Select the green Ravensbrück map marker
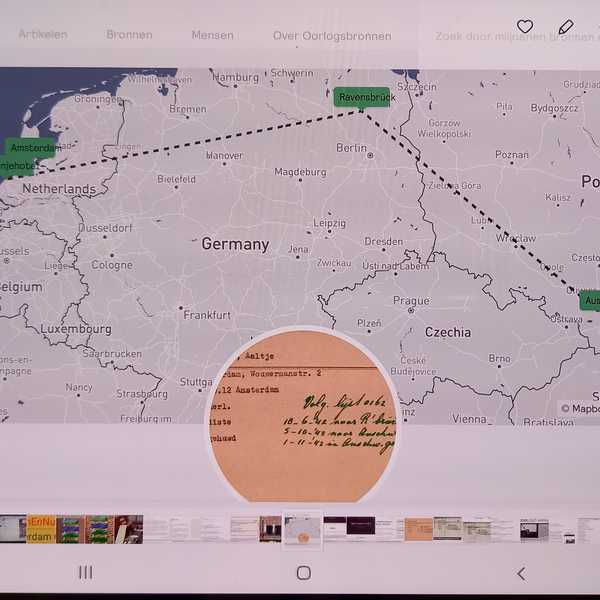 pos(362,97)
